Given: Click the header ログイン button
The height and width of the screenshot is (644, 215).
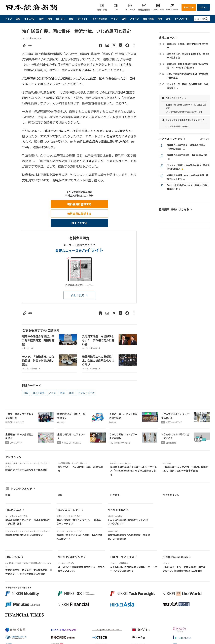Looking at the screenshot, I should click(203, 7).
